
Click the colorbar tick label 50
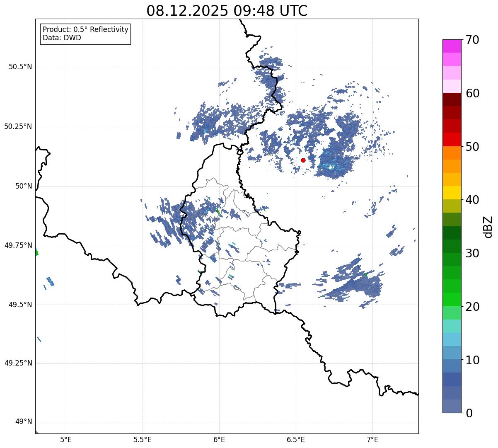coord(472,147)
